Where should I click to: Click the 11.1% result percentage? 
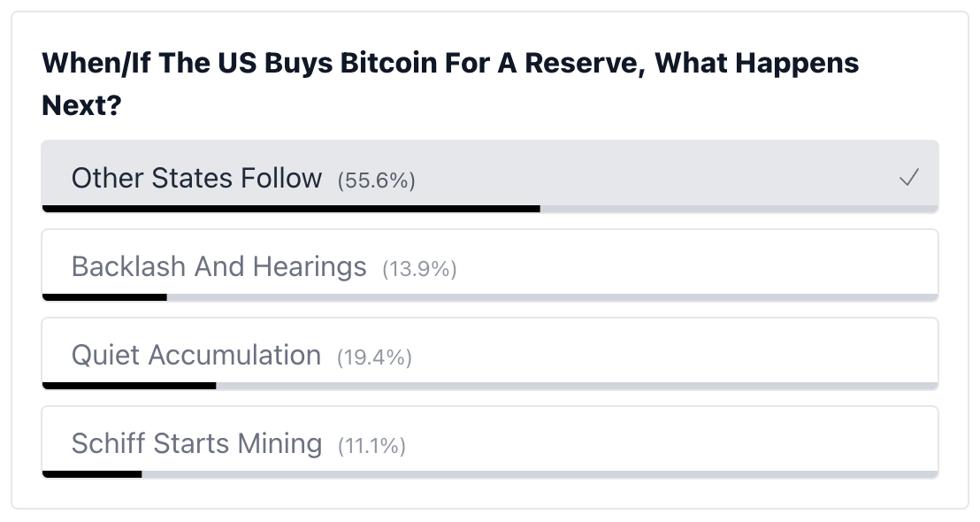point(371,446)
